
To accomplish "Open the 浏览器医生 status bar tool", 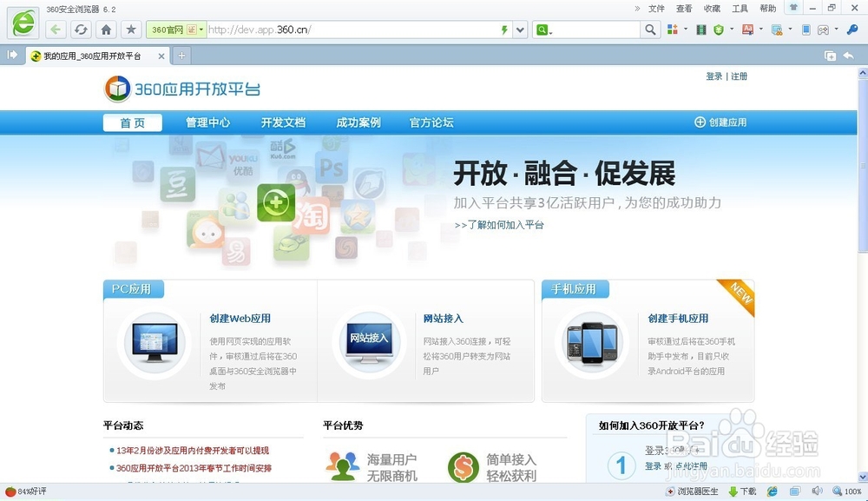I will 692,491.
